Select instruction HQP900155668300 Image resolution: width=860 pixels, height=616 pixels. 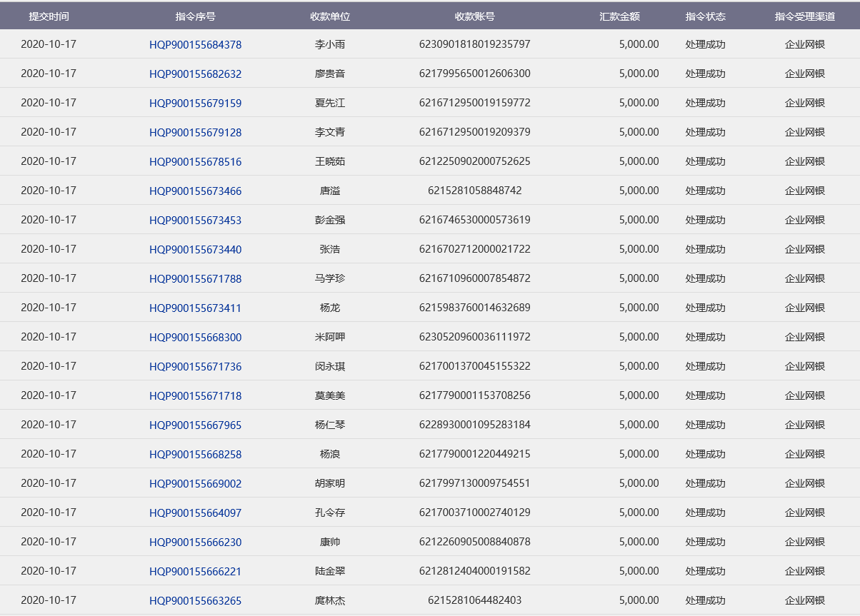tap(195, 338)
